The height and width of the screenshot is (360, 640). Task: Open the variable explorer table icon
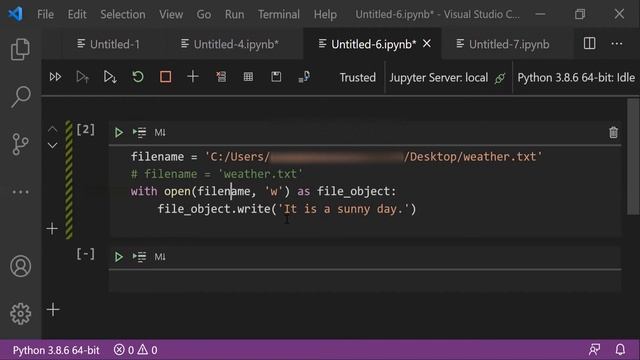click(248, 77)
